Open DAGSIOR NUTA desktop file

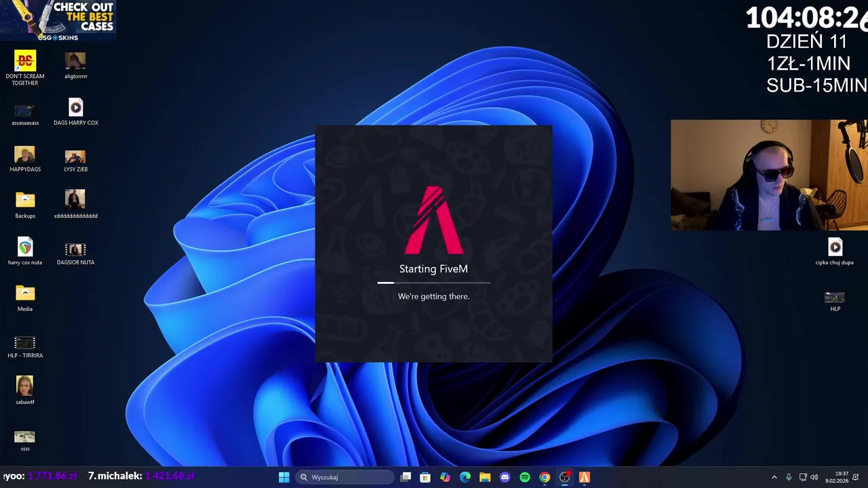[75, 253]
